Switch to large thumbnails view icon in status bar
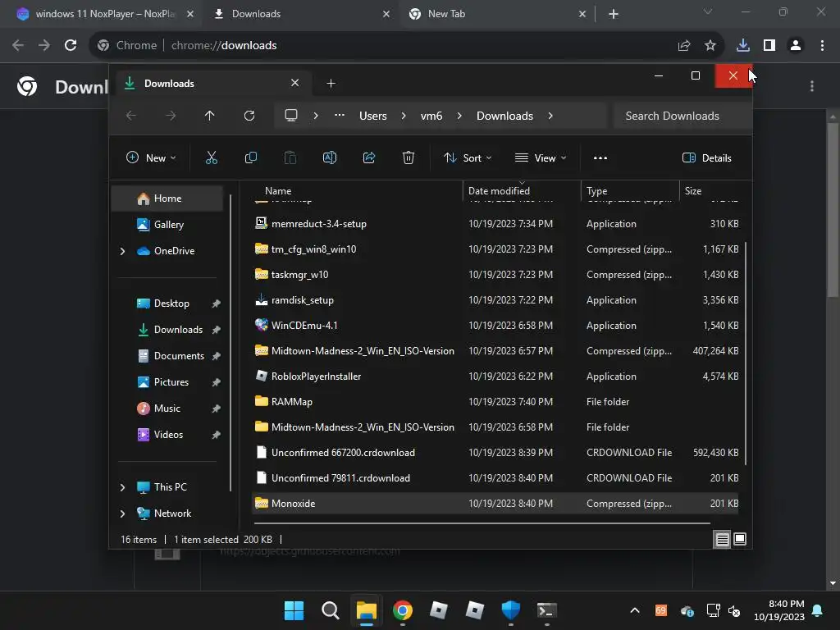This screenshot has height=630, width=840. coord(740,539)
